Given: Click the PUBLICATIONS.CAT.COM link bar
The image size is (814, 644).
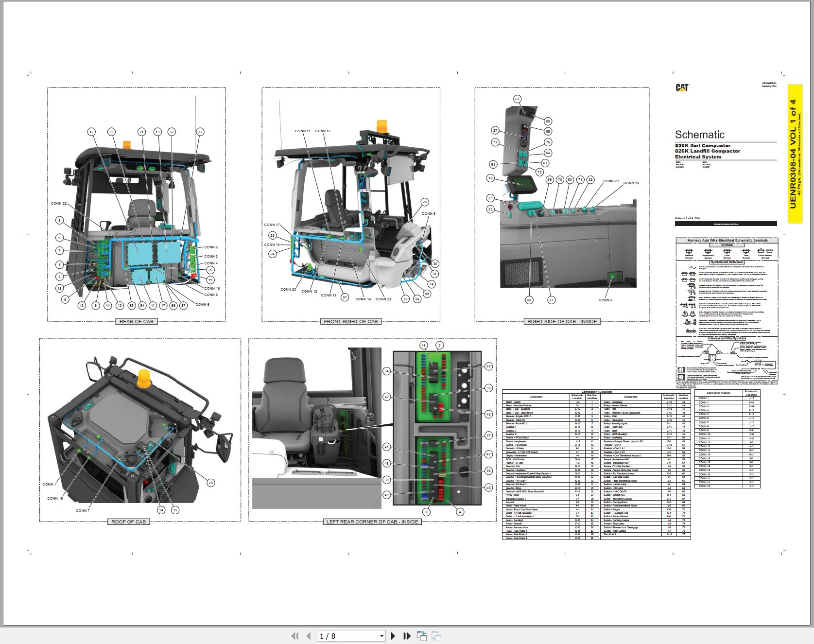Looking at the screenshot, I should click(726, 224).
